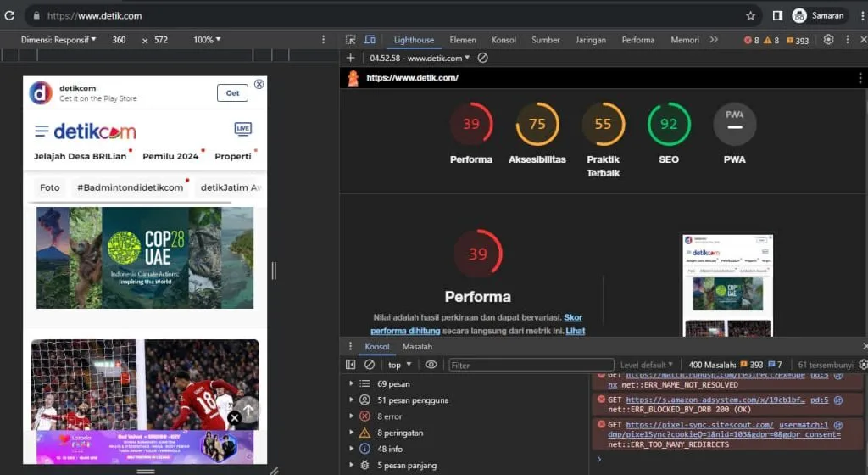Click the 8 warnings triangle counter

pyautogui.click(x=771, y=41)
